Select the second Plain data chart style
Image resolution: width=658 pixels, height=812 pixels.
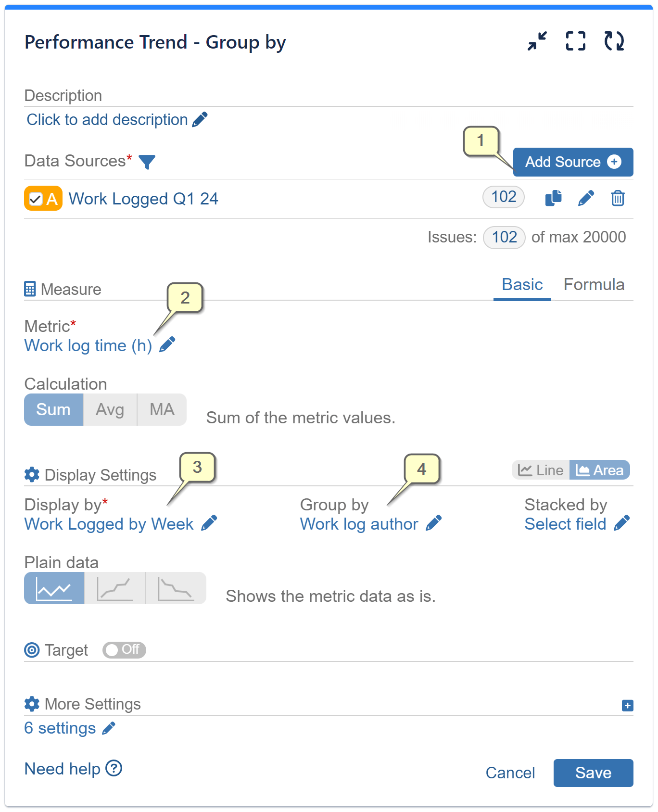(115, 588)
